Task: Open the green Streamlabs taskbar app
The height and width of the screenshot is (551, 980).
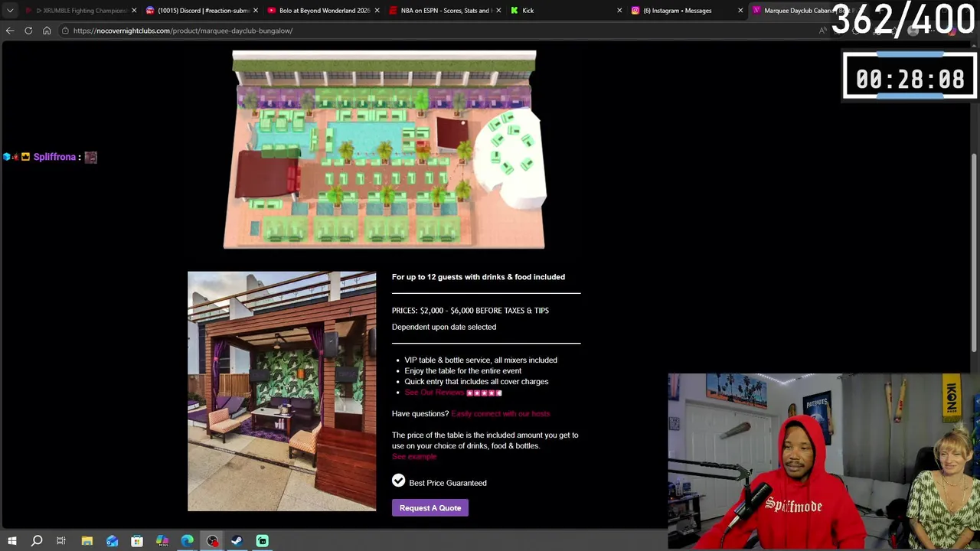Action: coord(263,541)
